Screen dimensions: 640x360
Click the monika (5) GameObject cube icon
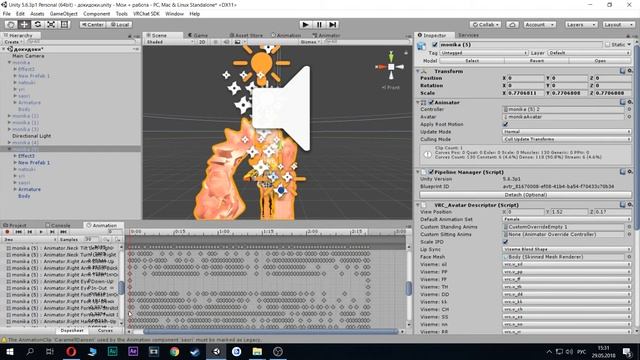[x=421, y=46]
